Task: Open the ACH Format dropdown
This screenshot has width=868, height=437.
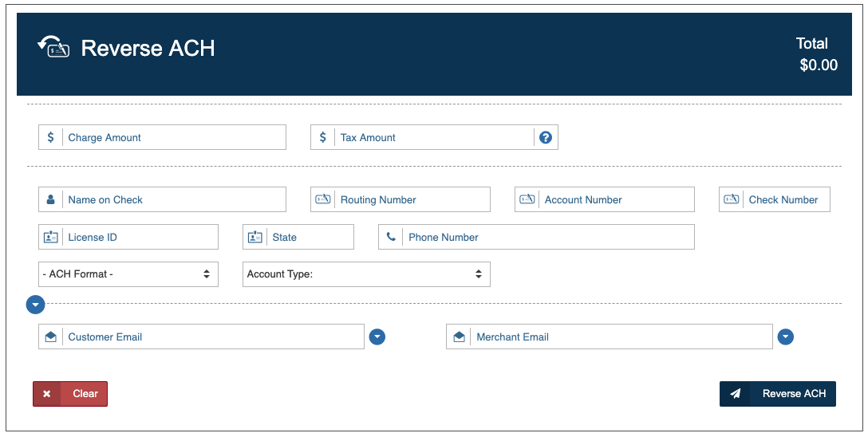Action: pos(128,274)
